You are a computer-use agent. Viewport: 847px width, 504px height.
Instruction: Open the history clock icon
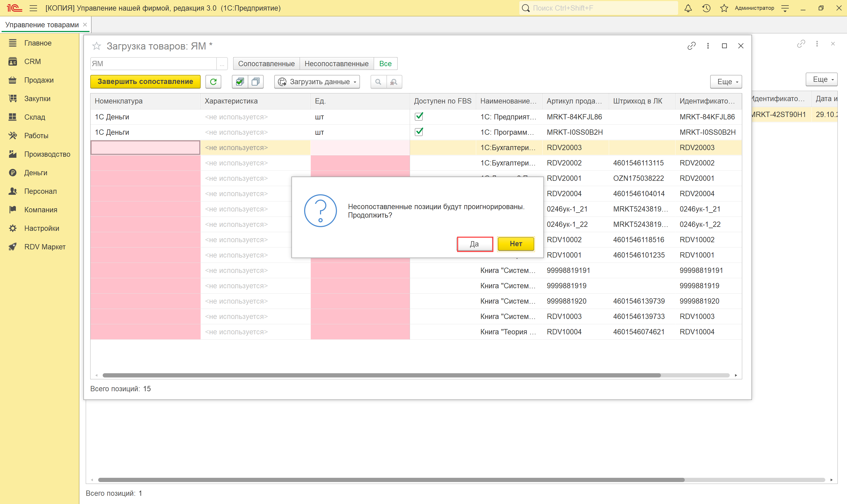click(706, 8)
